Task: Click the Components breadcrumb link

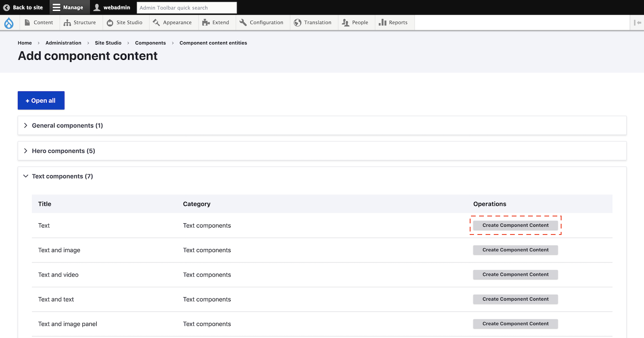Action: [x=150, y=43]
